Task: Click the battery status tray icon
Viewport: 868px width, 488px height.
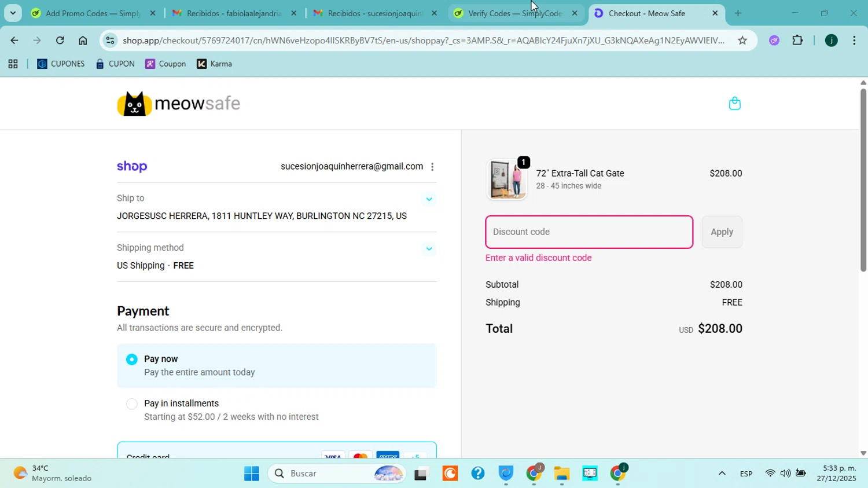Action: (801, 474)
